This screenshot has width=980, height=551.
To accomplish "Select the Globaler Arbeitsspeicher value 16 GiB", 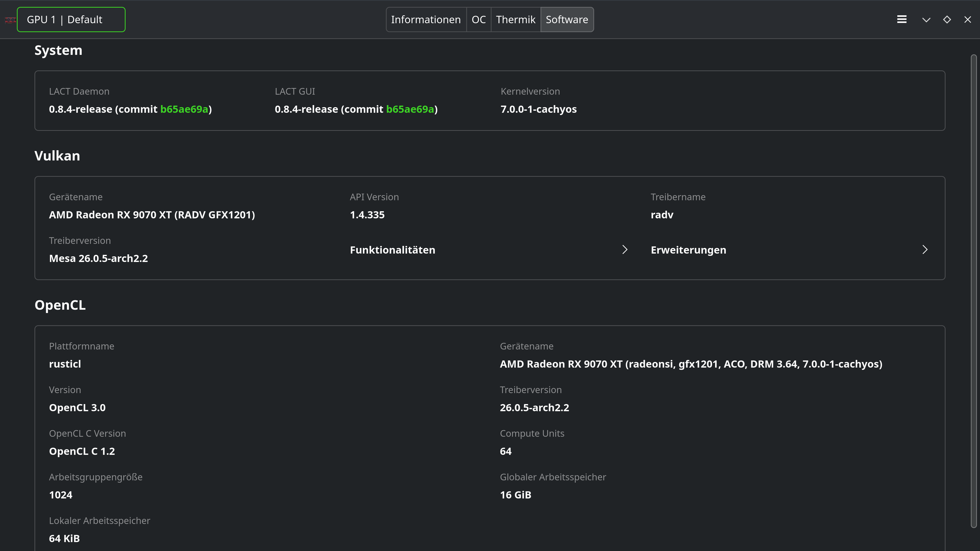I will pyautogui.click(x=516, y=495).
